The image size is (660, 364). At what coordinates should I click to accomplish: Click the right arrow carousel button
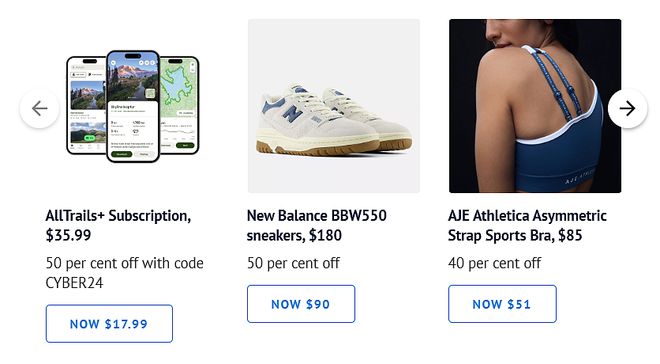pos(627,109)
